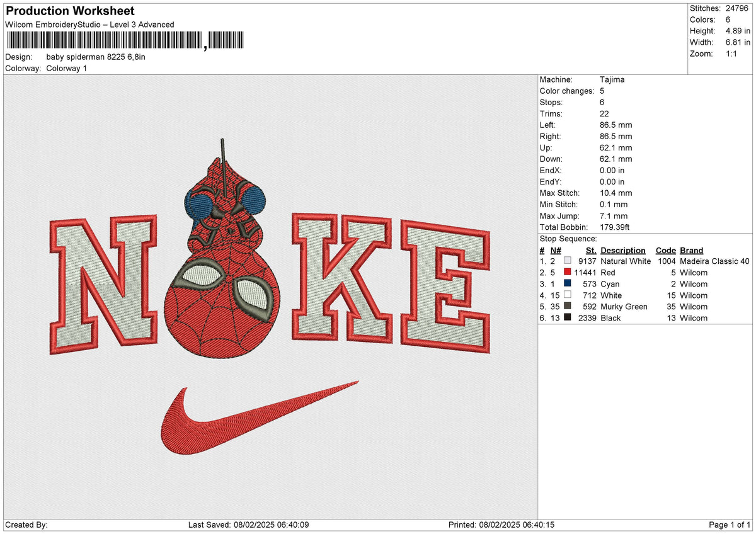Select the Right value 86.5 mm
756x534 pixels.
(x=616, y=137)
